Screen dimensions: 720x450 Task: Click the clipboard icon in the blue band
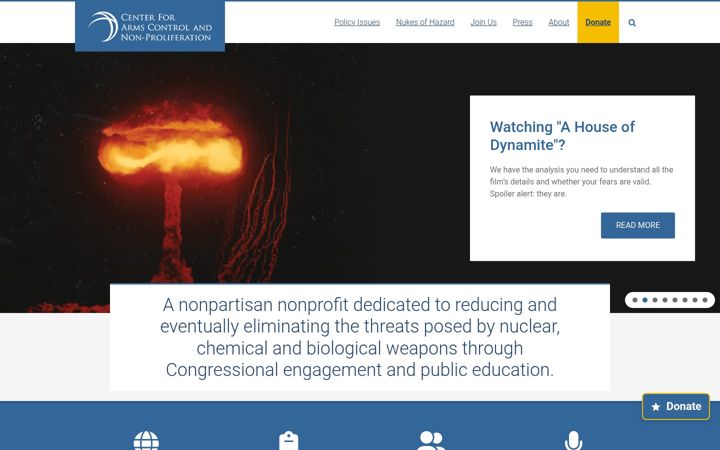(289, 441)
